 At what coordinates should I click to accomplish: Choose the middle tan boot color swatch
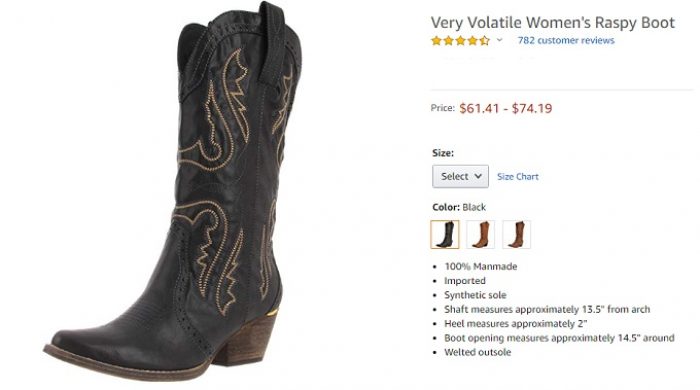[481, 234]
